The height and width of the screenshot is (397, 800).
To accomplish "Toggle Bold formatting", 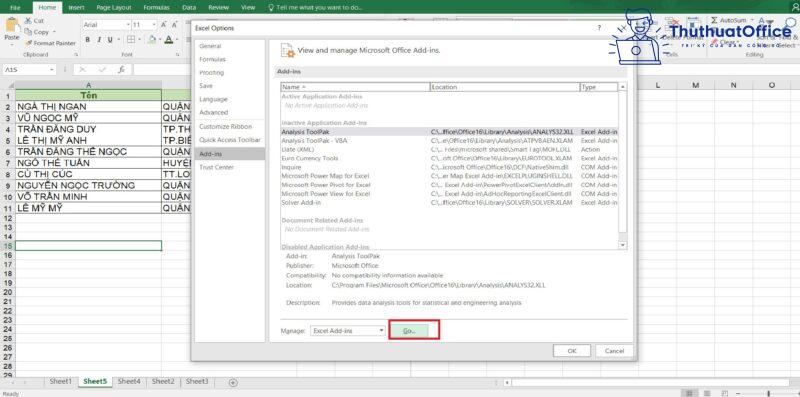I will 87,40.
